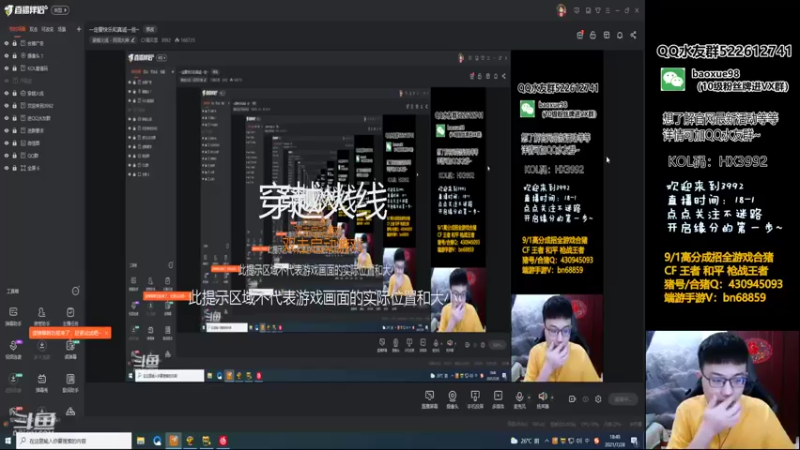Click the streaming status button

pyautogui.click(x=623, y=399)
